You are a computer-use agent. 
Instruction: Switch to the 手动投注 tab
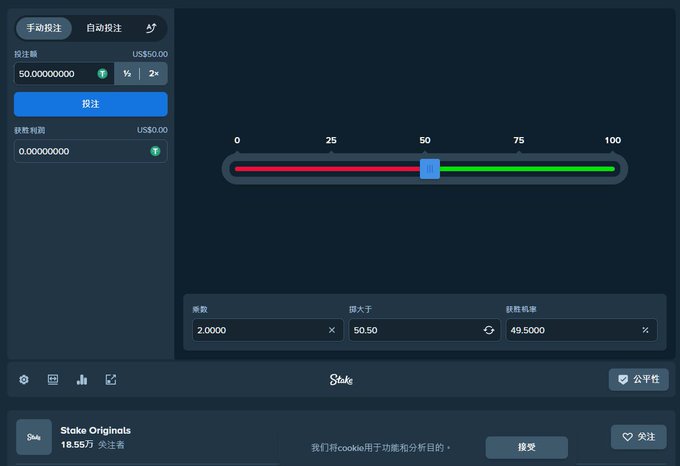click(x=44, y=28)
